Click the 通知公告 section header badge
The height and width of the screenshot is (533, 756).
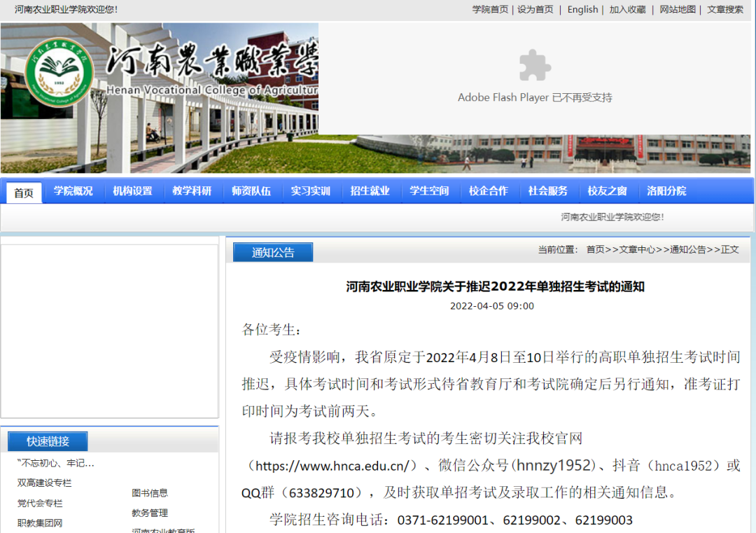(x=272, y=251)
